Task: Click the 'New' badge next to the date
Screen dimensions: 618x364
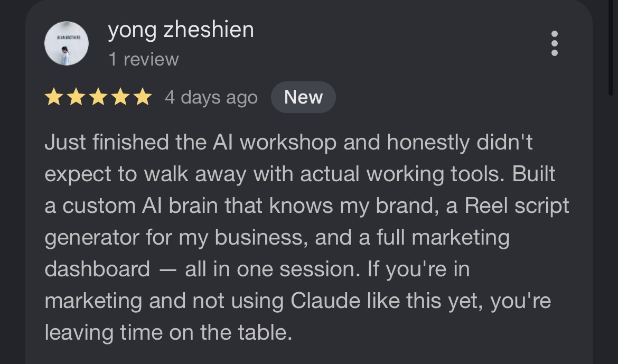Action: pos(304,97)
